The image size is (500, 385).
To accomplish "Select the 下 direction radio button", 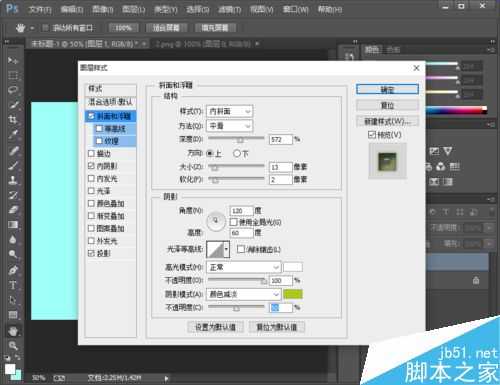I will click(x=237, y=153).
